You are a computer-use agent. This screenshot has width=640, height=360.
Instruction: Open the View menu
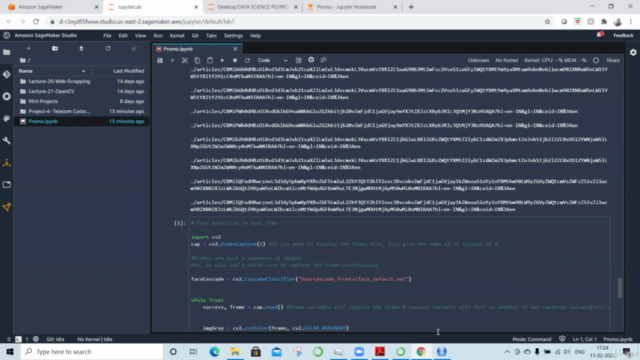[x=140, y=36]
